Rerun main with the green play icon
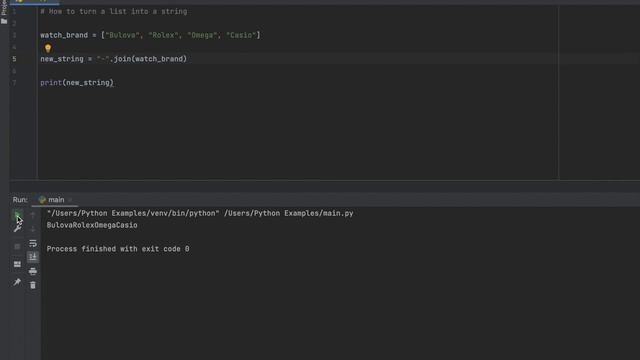 17,215
